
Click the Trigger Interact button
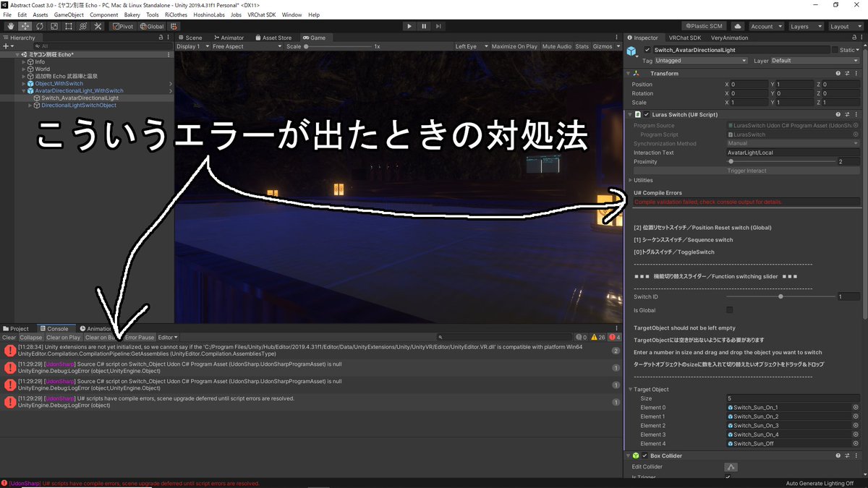coord(747,171)
